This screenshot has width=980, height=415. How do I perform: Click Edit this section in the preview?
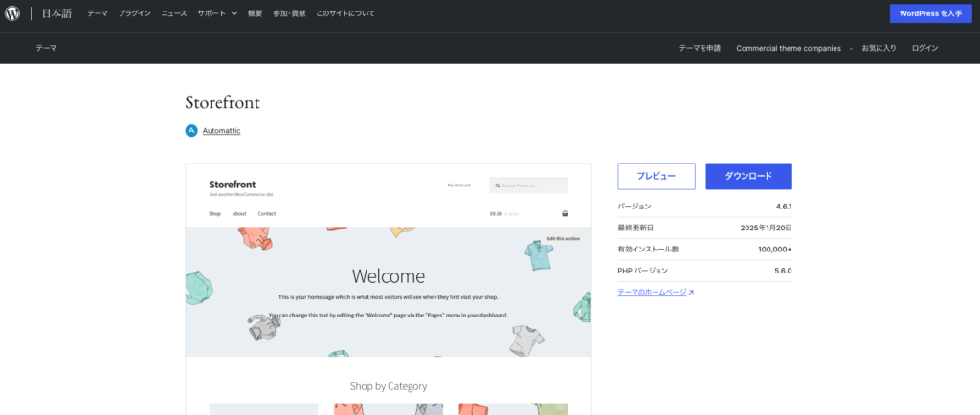pos(564,239)
